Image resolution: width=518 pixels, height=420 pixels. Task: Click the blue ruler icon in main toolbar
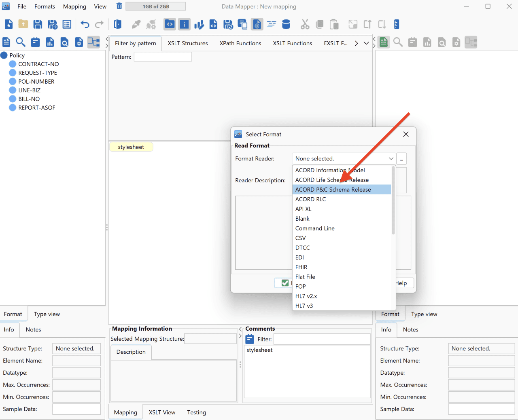coord(397,24)
